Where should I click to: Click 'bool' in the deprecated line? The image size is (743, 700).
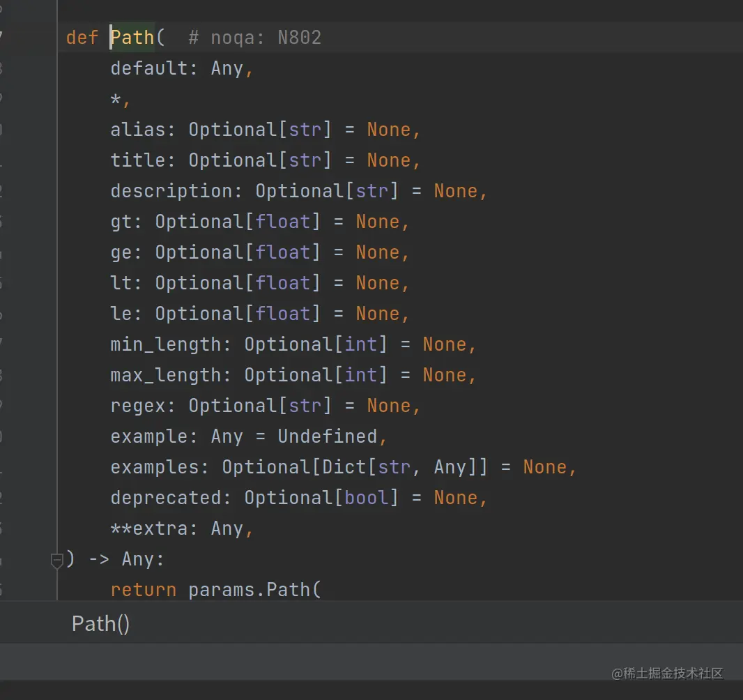click(367, 498)
